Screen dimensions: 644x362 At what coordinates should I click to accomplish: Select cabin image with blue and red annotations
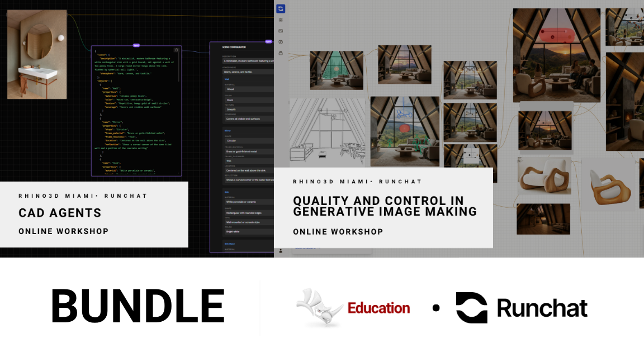coord(405,131)
